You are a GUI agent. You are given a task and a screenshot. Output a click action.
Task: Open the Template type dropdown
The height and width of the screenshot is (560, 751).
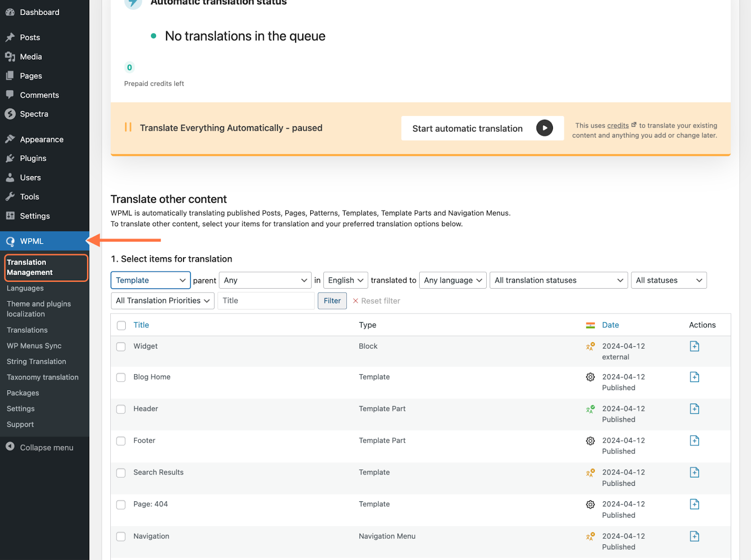pyautogui.click(x=150, y=280)
